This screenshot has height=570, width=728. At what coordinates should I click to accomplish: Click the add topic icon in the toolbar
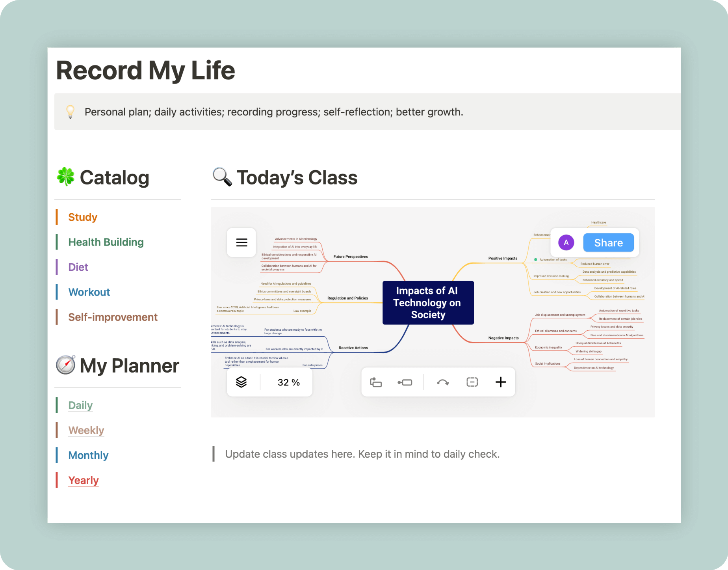point(405,382)
